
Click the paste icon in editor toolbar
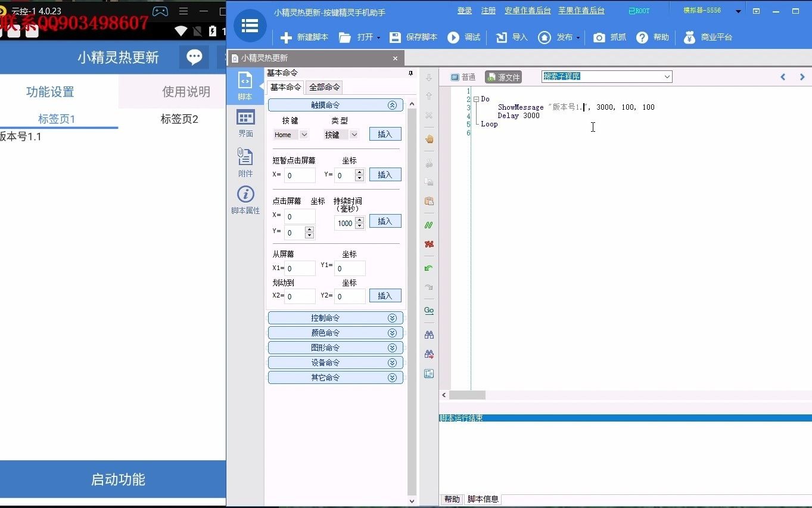click(x=428, y=202)
